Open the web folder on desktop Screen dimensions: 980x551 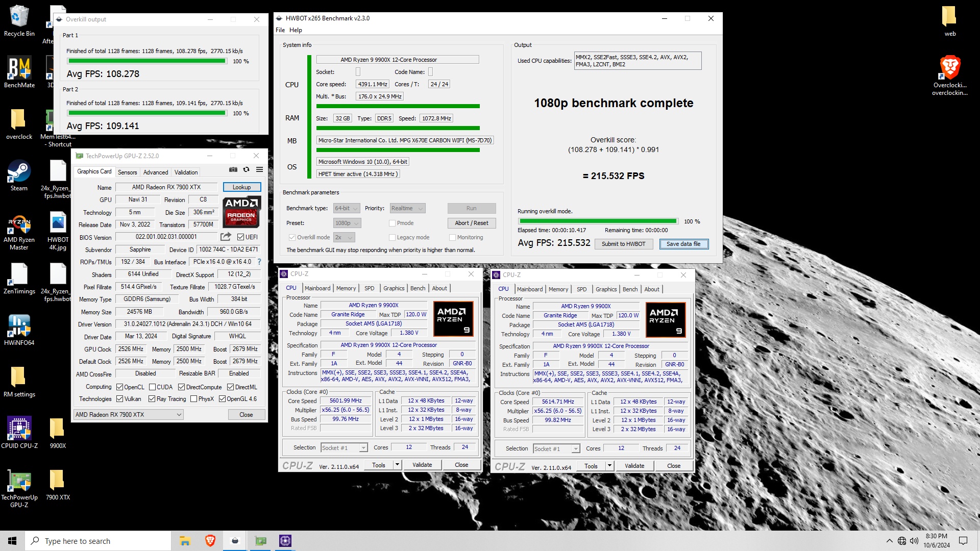click(x=949, y=21)
